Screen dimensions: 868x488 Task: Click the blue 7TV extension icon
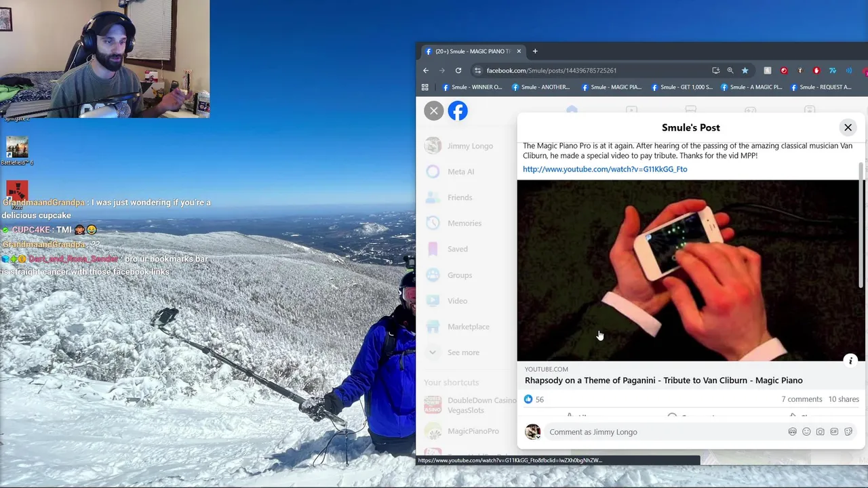pos(833,70)
